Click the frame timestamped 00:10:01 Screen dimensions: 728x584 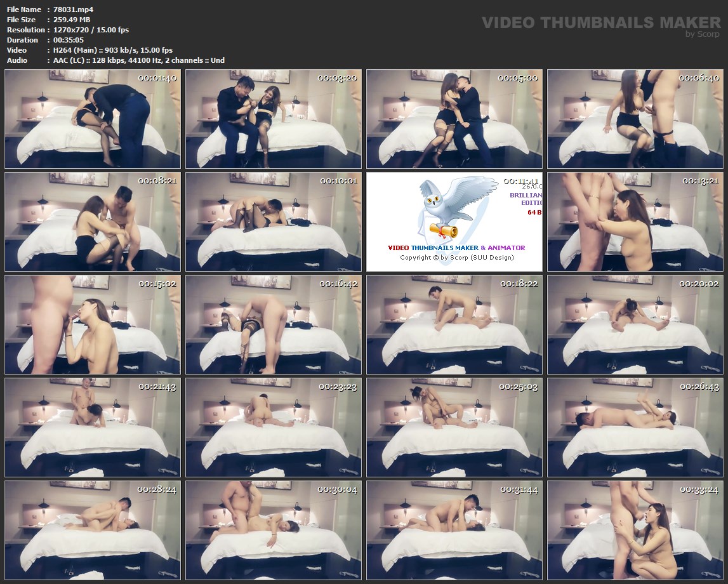273,222
